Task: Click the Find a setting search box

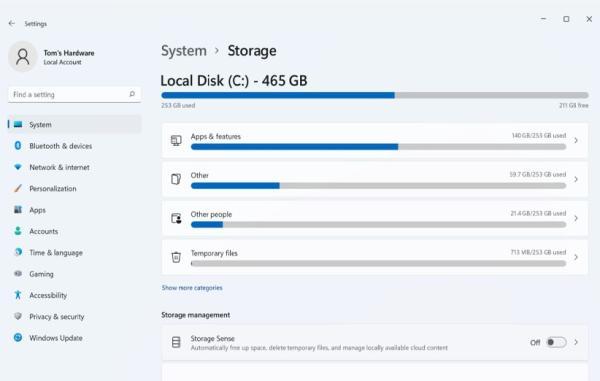Action: (74, 94)
